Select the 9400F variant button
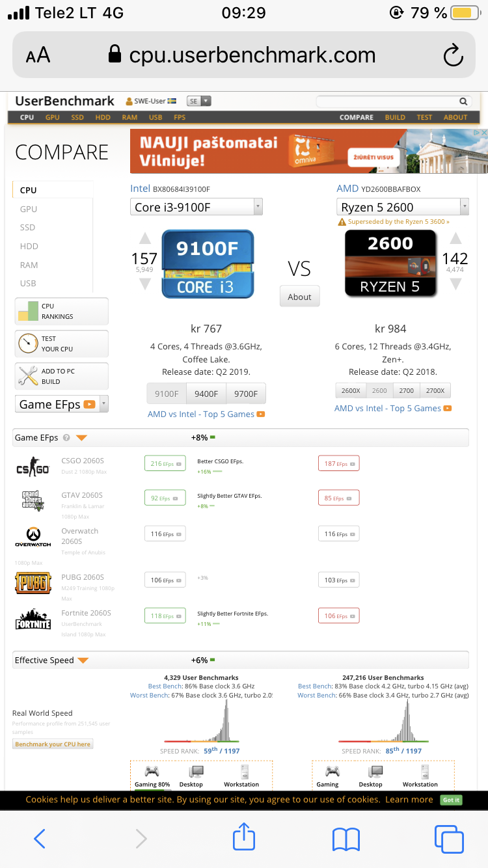The width and height of the screenshot is (488, 868). tap(206, 394)
